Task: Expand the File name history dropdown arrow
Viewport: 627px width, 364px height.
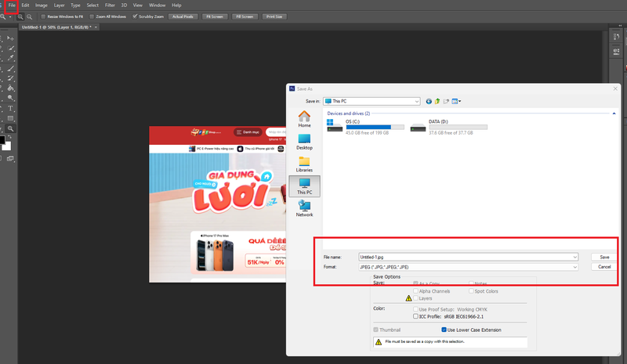Action: point(574,257)
